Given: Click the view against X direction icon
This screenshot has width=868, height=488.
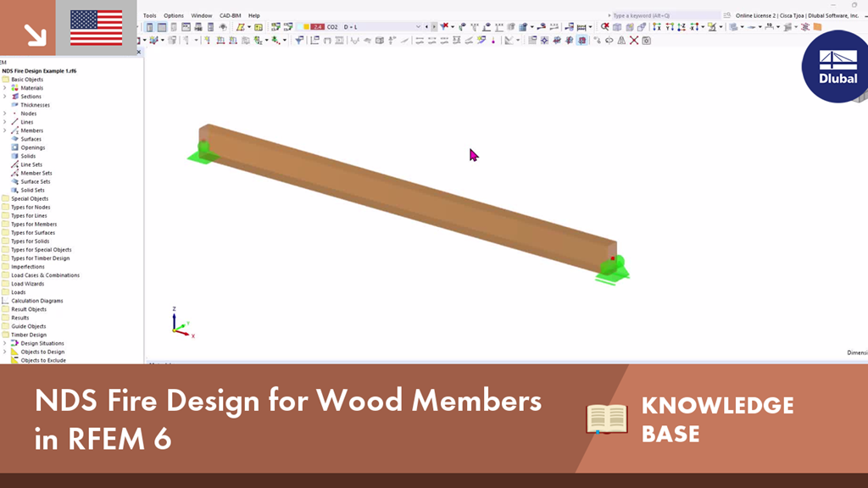Looking at the screenshot, I should [694, 26].
